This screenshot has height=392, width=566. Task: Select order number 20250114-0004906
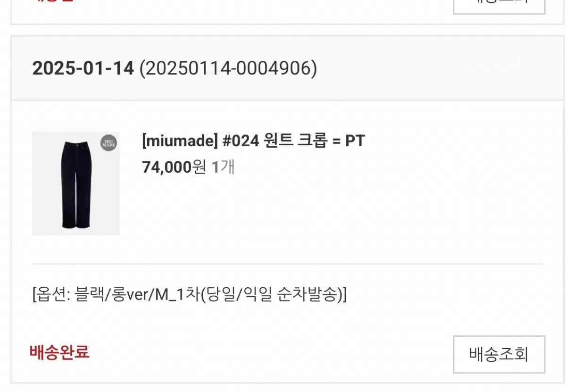(x=228, y=69)
